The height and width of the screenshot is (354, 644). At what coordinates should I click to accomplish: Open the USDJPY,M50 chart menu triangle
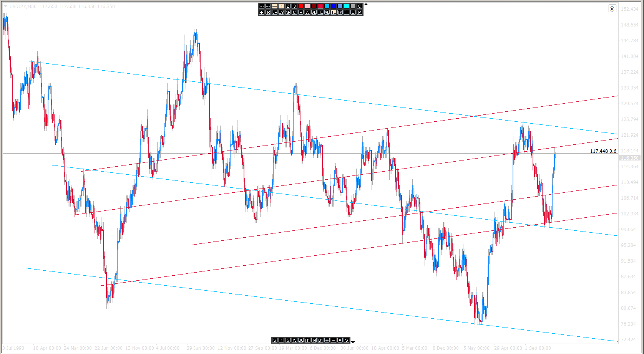pos(5,6)
